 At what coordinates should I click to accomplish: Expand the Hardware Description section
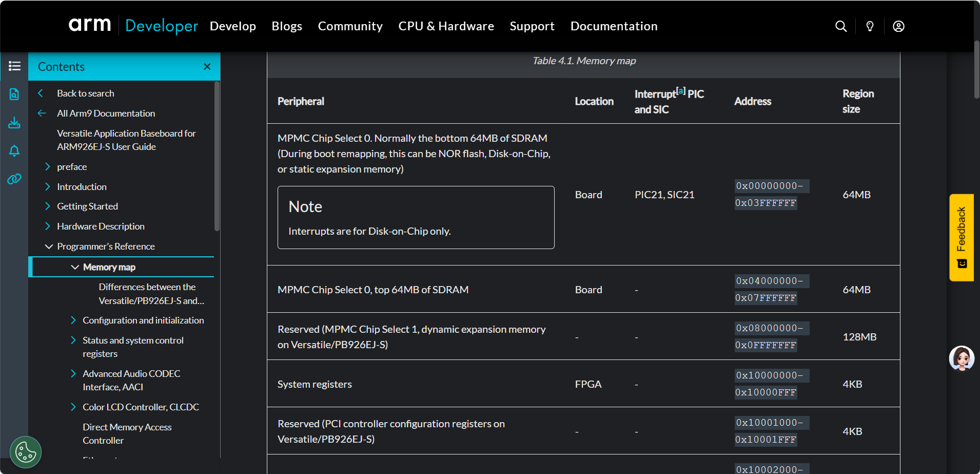point(48,226)
